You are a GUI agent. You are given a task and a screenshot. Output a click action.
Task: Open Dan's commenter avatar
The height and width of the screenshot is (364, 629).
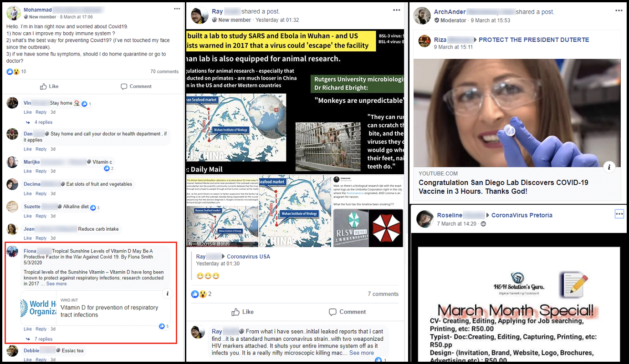click(12, 134)
